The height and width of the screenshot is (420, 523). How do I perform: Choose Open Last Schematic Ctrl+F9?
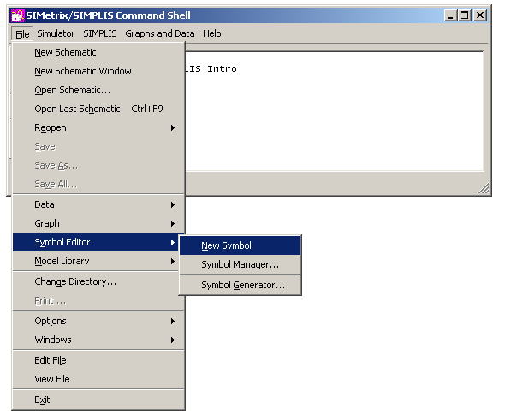pos(98,109)
